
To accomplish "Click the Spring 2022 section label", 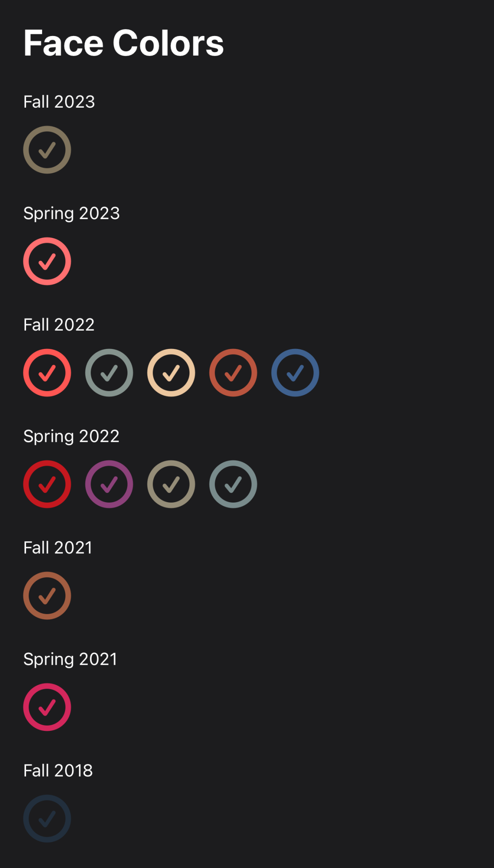I will click(71, 437).
